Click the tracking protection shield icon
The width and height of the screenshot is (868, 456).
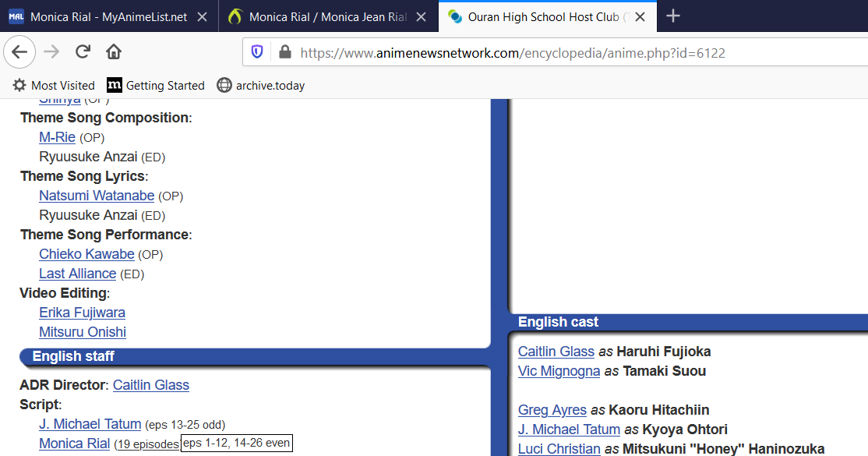coord(257,52)
